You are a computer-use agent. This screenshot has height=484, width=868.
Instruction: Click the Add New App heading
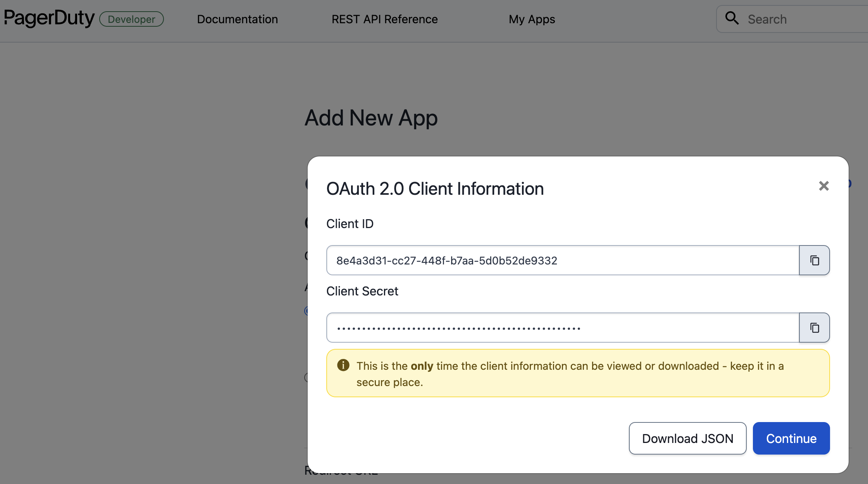[x=371, y=118]
